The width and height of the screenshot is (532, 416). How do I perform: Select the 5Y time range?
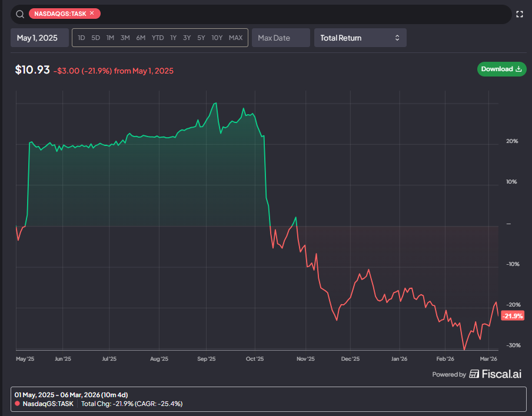tap(201, 38)
